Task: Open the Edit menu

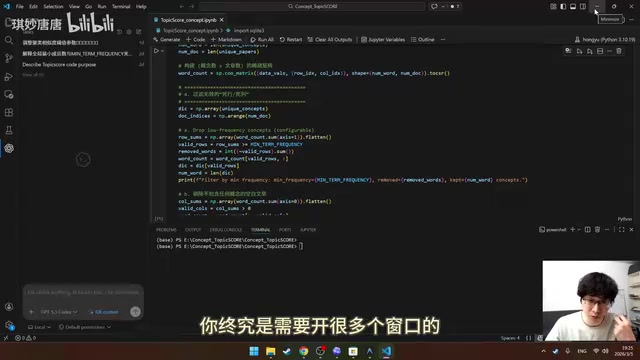Action: (33, 7)
